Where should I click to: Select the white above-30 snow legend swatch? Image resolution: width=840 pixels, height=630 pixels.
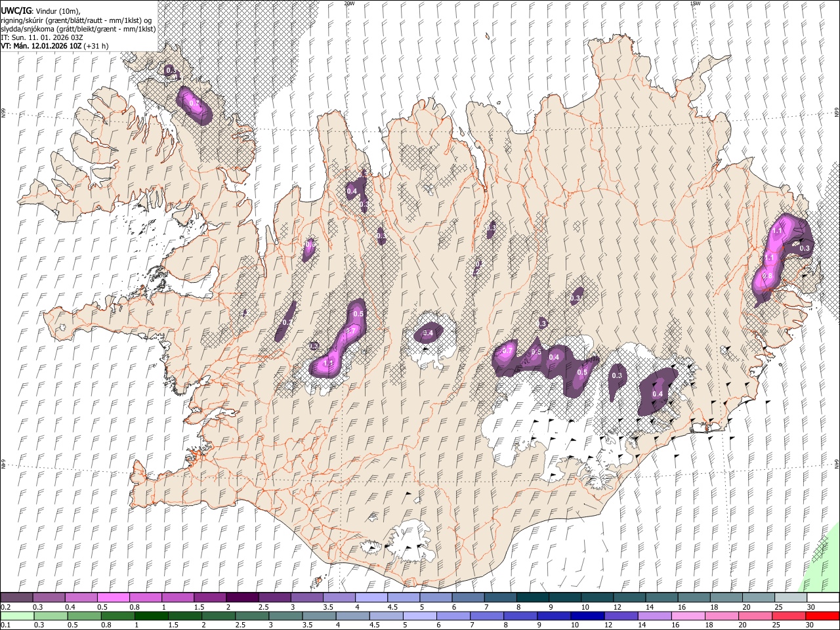tap(823, 598)
